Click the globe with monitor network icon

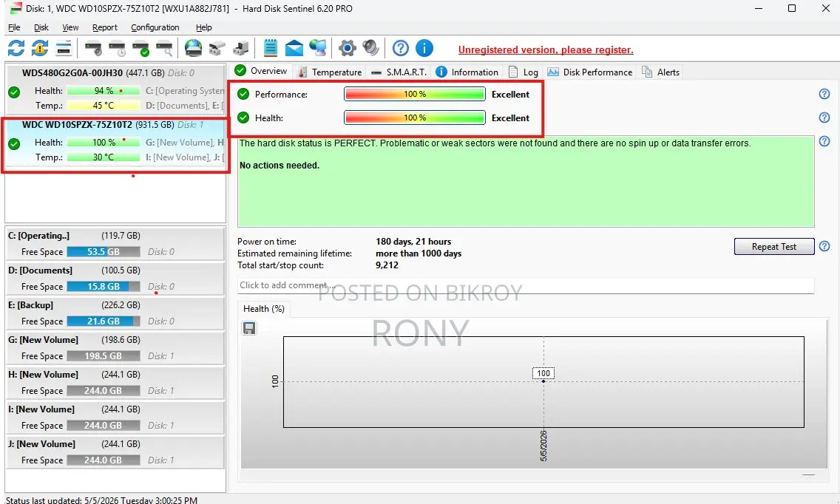click(318, 48)
